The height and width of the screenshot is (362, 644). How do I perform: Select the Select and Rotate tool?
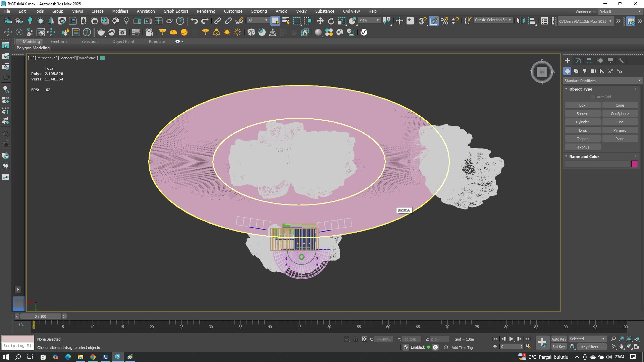click(x=331, y=21)
